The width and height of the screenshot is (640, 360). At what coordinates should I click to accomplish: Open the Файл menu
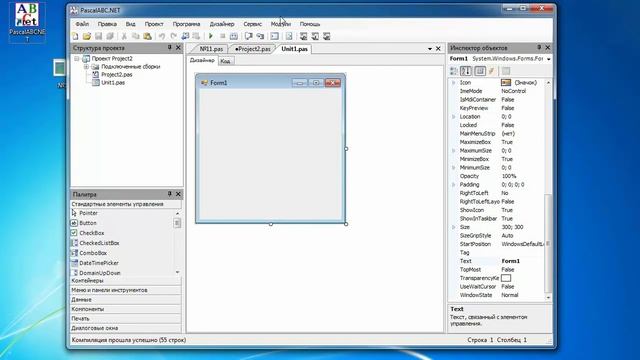(x=82, y=24)
